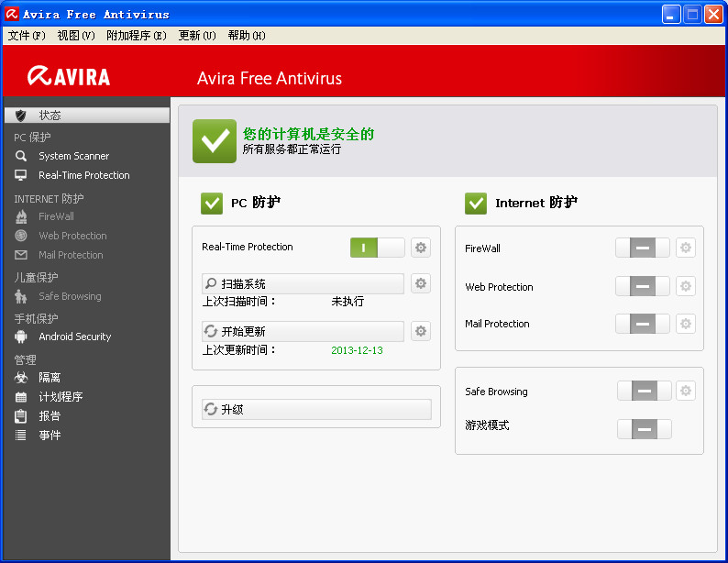Open FireWall settings gear
Viewport: 728px width, 563px height.
click(x=685, y=248)
